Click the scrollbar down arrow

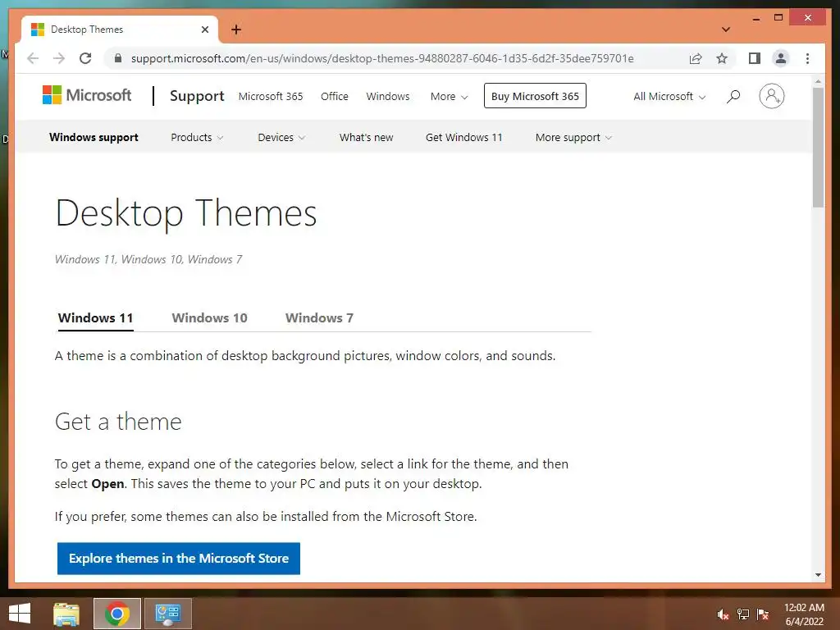(x=818, y=575)
